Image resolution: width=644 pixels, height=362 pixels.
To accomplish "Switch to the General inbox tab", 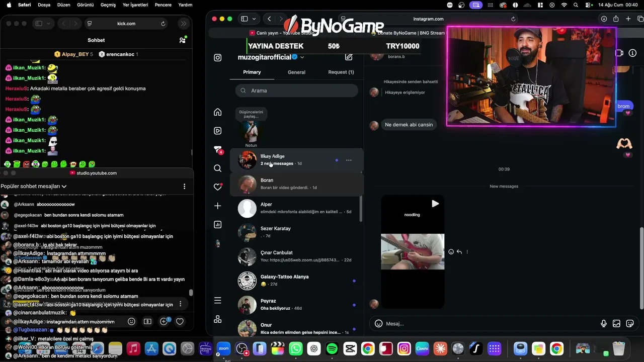I will coord(296,72).
